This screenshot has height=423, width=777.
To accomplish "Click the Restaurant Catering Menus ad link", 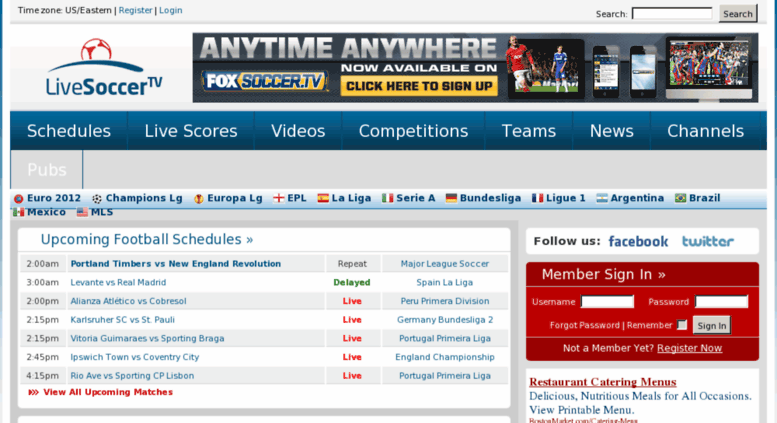I will coord(603,382).
